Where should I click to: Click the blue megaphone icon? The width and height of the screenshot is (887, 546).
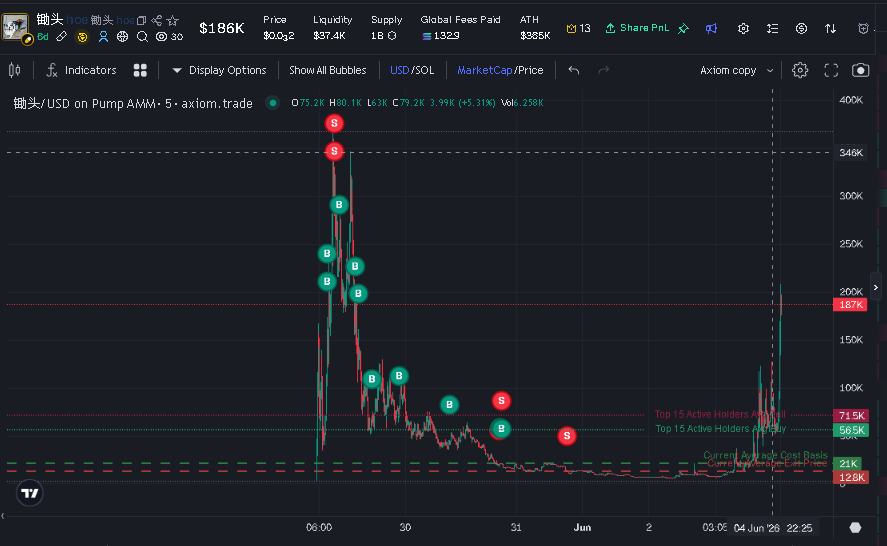click(712, 28)
